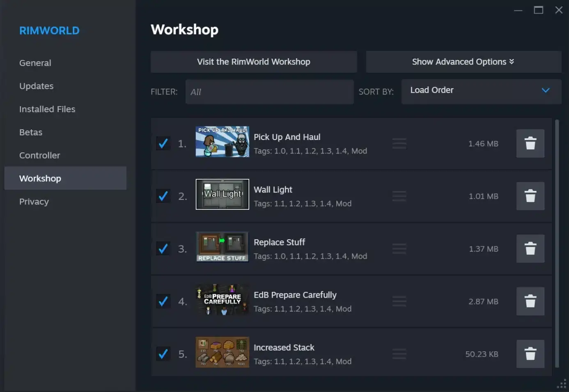Click the RIMWORLD title in sidebar
Screen dimensions: 569x392
(x=49, y=31)
